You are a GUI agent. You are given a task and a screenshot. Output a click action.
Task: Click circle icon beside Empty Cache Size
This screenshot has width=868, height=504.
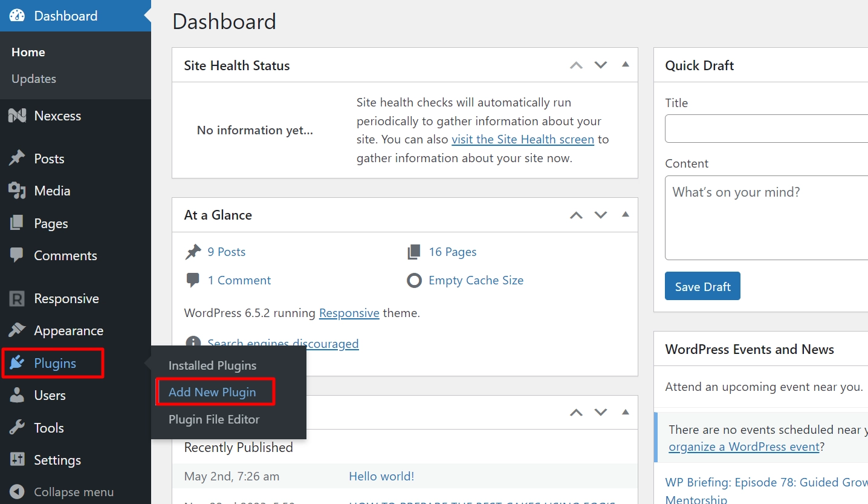[x=414, y=280]
